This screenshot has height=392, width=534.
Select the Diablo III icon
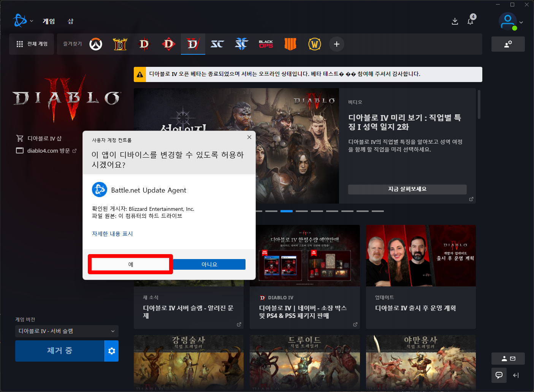click(x=144, y=44)
